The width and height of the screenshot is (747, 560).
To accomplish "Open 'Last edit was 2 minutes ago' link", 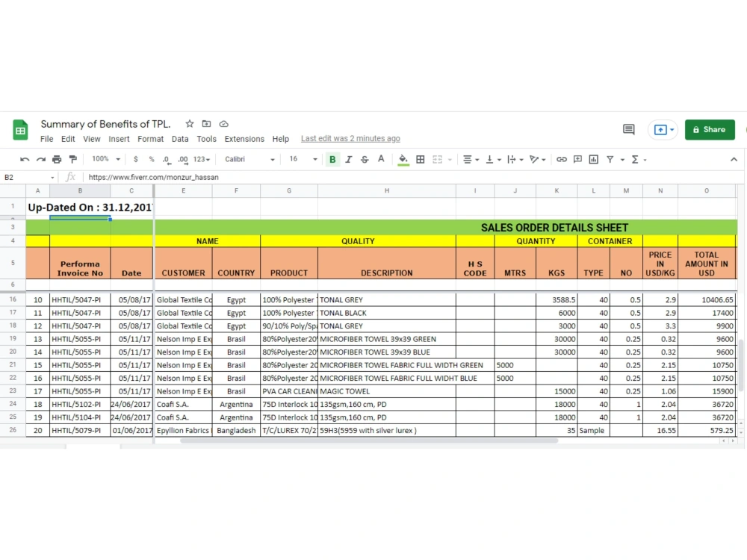I will [x=350, y=139].
